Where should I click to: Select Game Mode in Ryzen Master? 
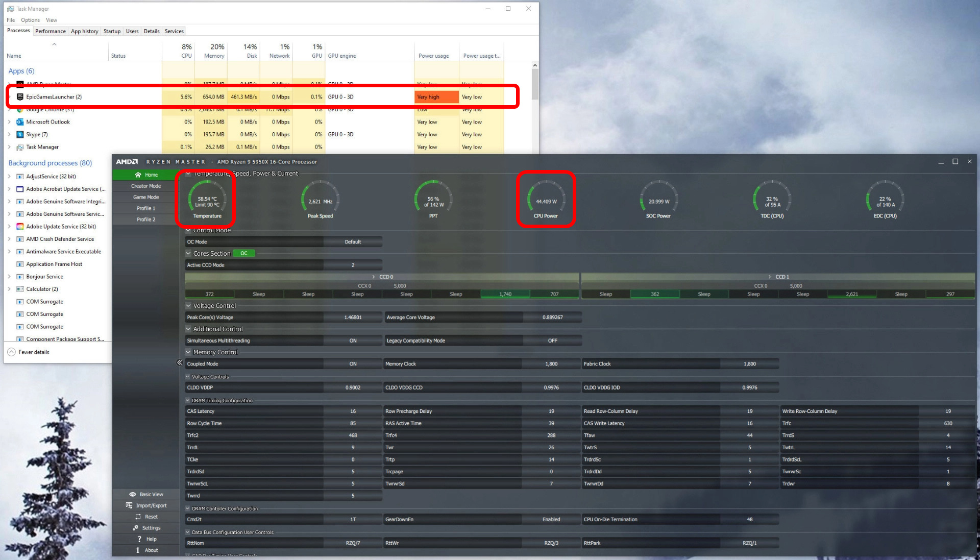(x=146, y=197)
